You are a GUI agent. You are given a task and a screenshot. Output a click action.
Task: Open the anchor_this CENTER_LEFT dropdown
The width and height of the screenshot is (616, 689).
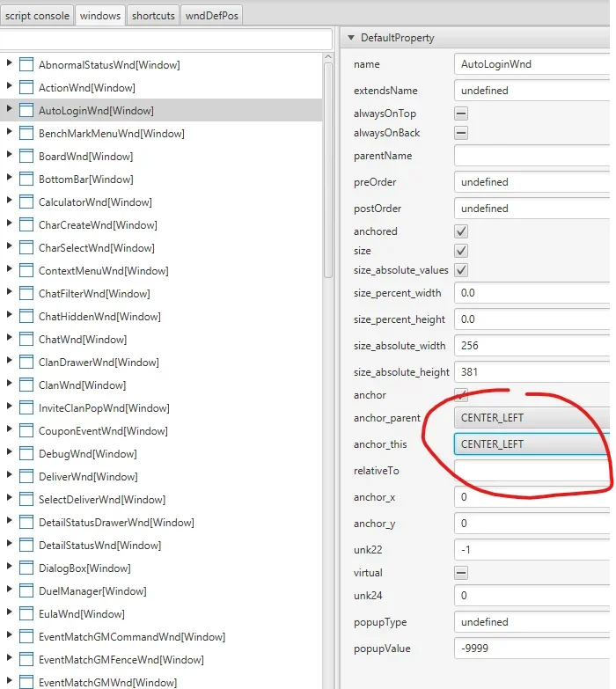(x=532, y=443)
